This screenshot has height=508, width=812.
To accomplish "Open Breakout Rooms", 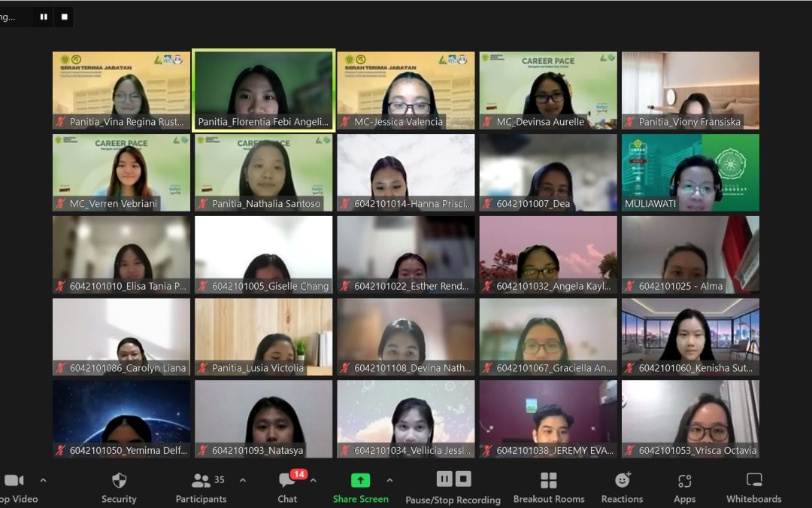I will click(549, 481).
